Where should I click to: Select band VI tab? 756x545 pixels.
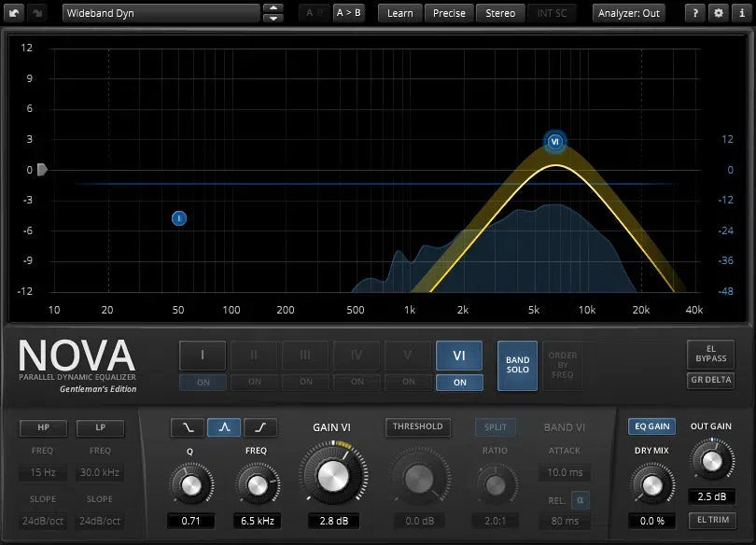(459, 356)
